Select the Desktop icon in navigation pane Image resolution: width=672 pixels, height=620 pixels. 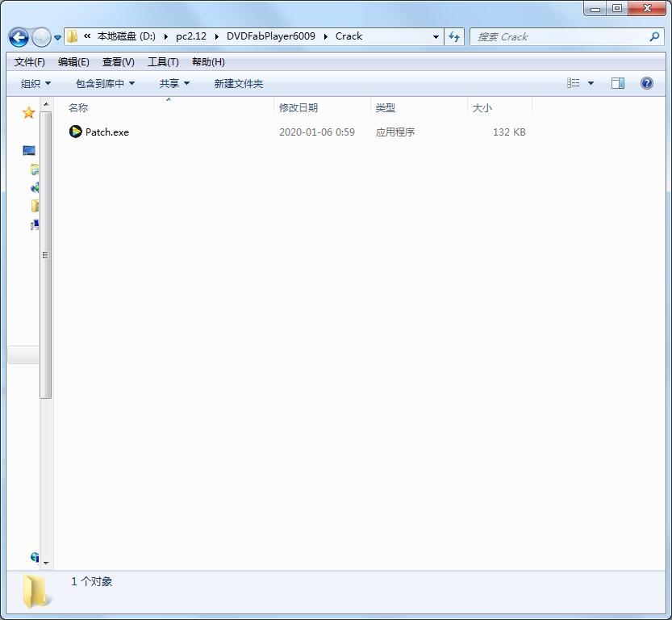(x=29, y=151)
